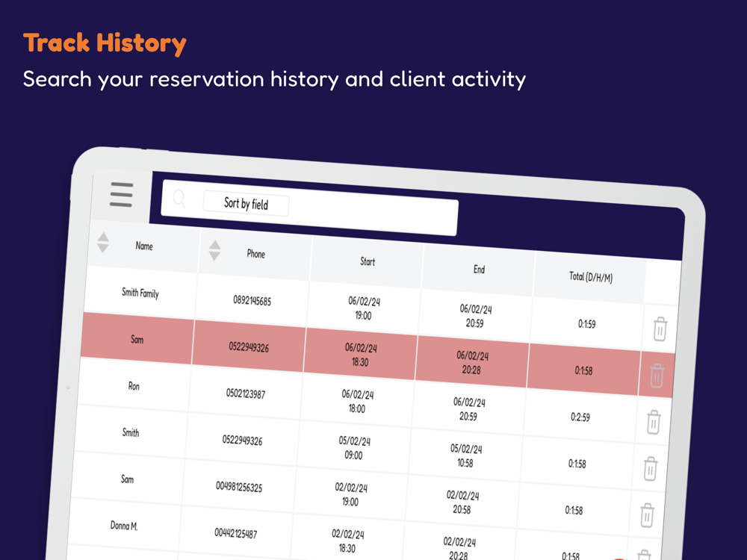Click phone number 0502123987
The width and height of the screenshot is (747, 560).
click(x=246, y=393)
